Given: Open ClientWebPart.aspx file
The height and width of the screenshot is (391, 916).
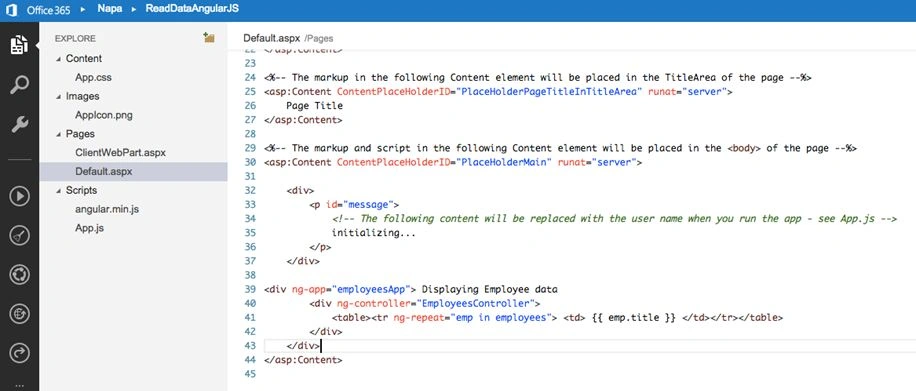Looking at the screenshot, I should coord(120,153).
